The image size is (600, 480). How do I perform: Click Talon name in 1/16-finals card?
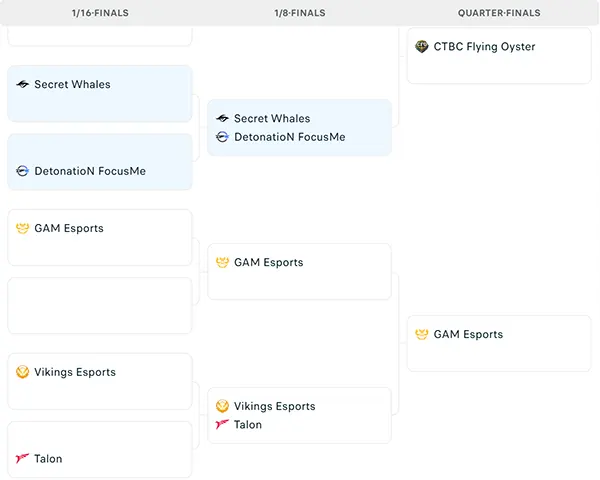coord(48,459)
